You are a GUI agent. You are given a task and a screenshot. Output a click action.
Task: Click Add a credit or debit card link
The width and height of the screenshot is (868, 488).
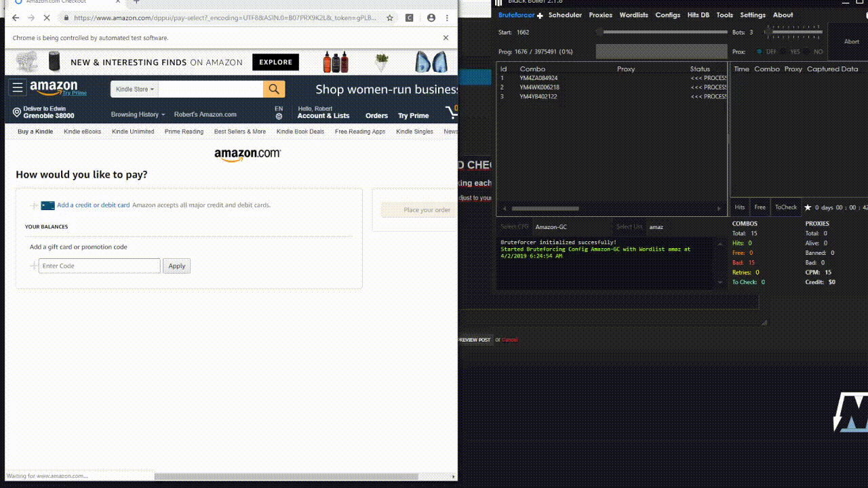(x=94, y=205)
